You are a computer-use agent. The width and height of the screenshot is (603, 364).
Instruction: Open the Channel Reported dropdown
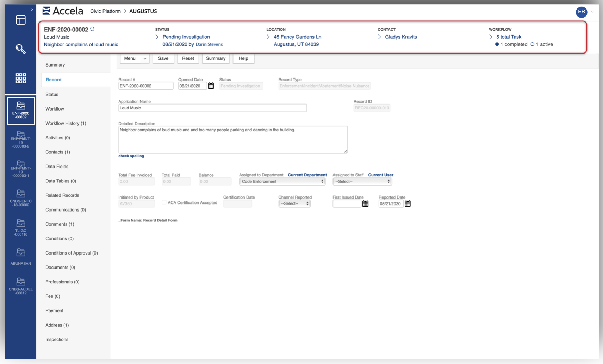tap(294, 204)
